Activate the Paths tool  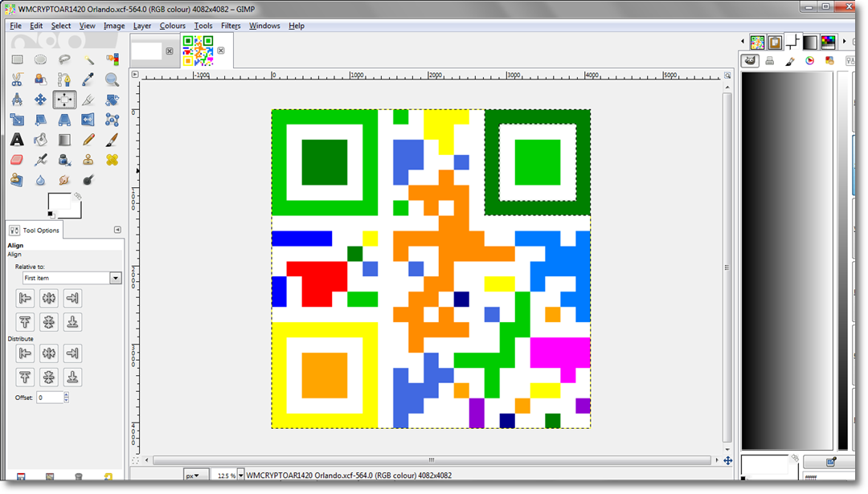tap(64, 80)
